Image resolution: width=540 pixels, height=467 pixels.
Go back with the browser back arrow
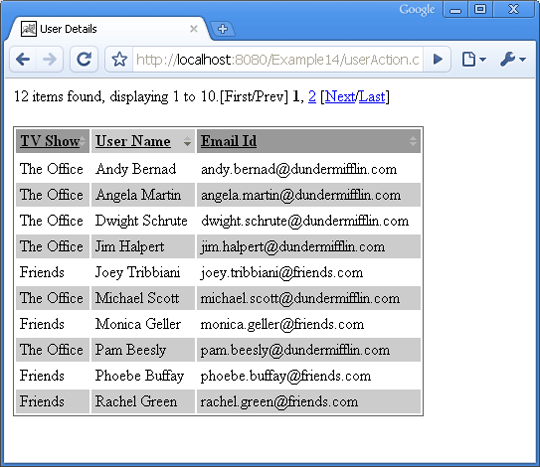tap(23, 60)
